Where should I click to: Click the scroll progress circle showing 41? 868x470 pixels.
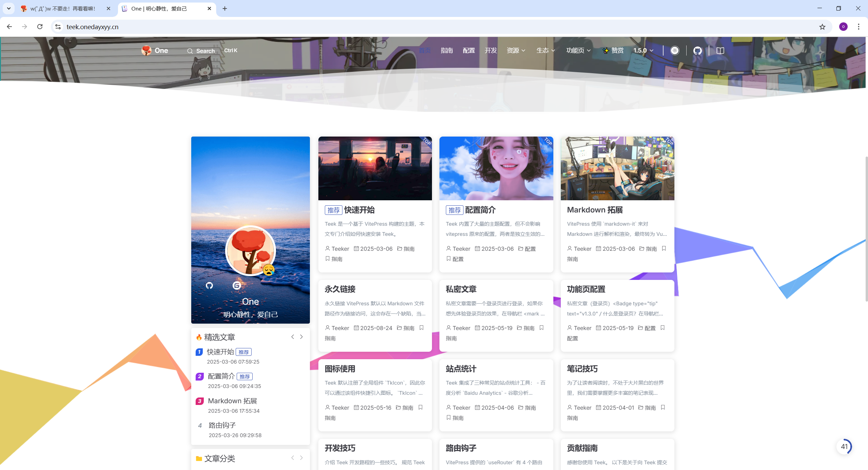pos(844,447)
